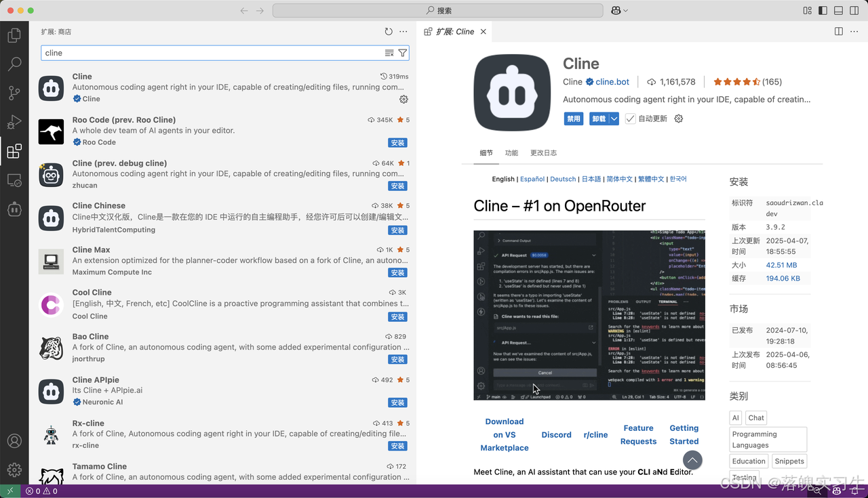868x498 pixels.
Task: Open the Cline robot icon in the activity bar
Action: [x=14, y=209]
